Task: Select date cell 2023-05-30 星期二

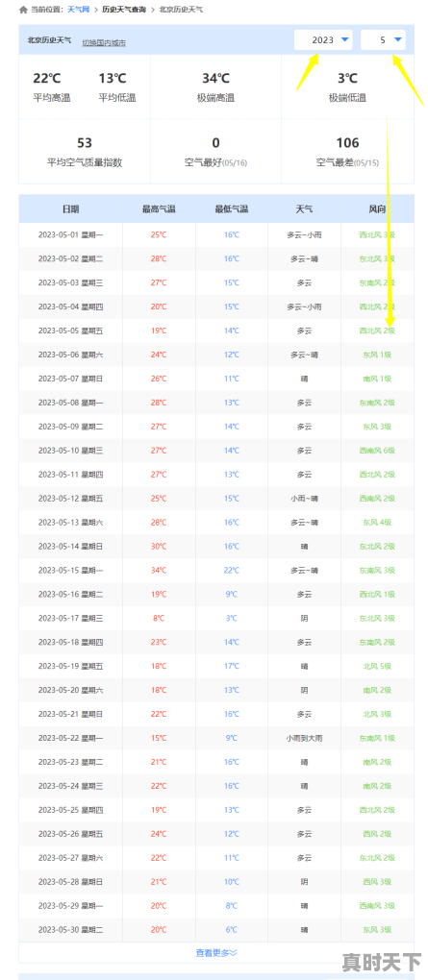Action: pos(71,930)
